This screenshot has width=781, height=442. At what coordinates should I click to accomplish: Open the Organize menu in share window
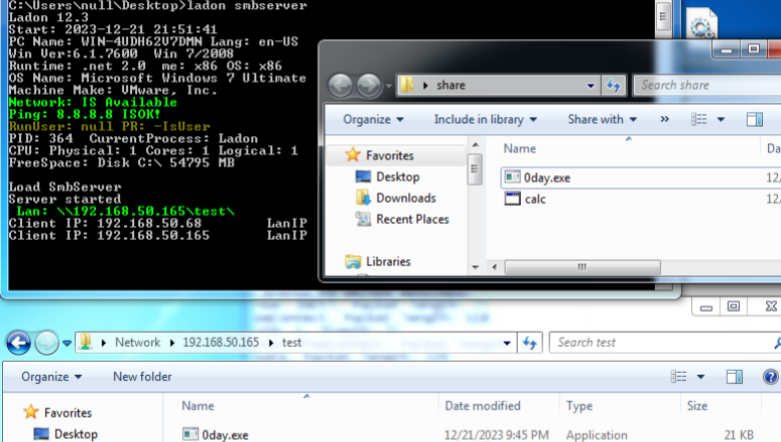pos(373,120)
